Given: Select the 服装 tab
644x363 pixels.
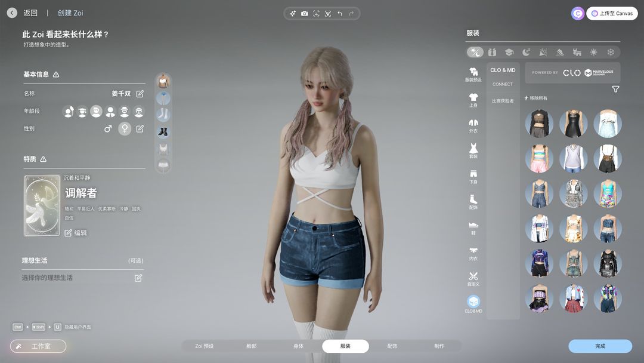Looking at the screenshot, I should pos(345,346).
